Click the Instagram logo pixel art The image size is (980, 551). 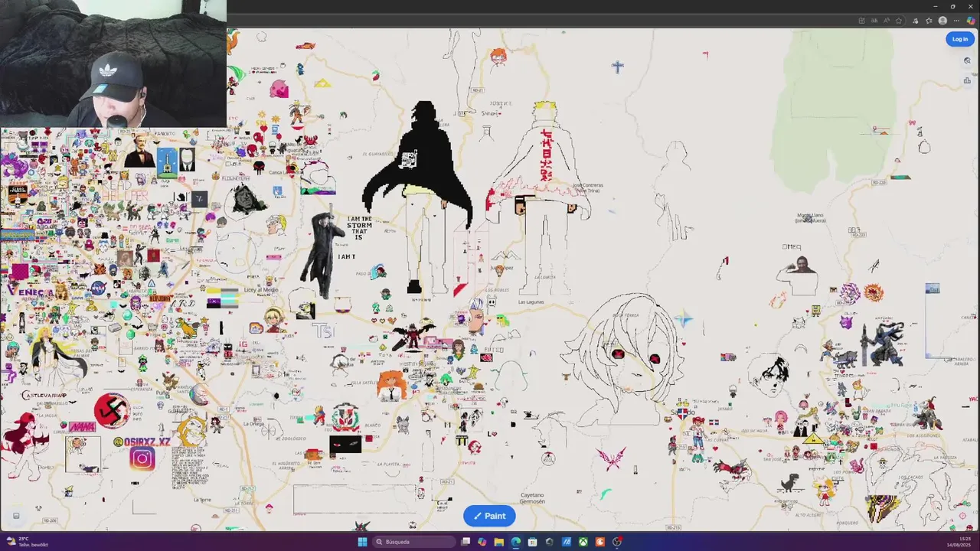[x=142, y=458]
